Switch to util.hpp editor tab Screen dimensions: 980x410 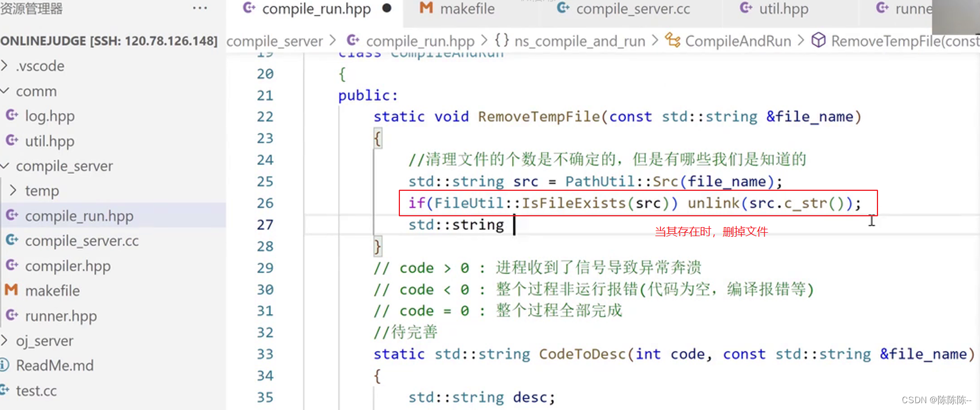783,9
